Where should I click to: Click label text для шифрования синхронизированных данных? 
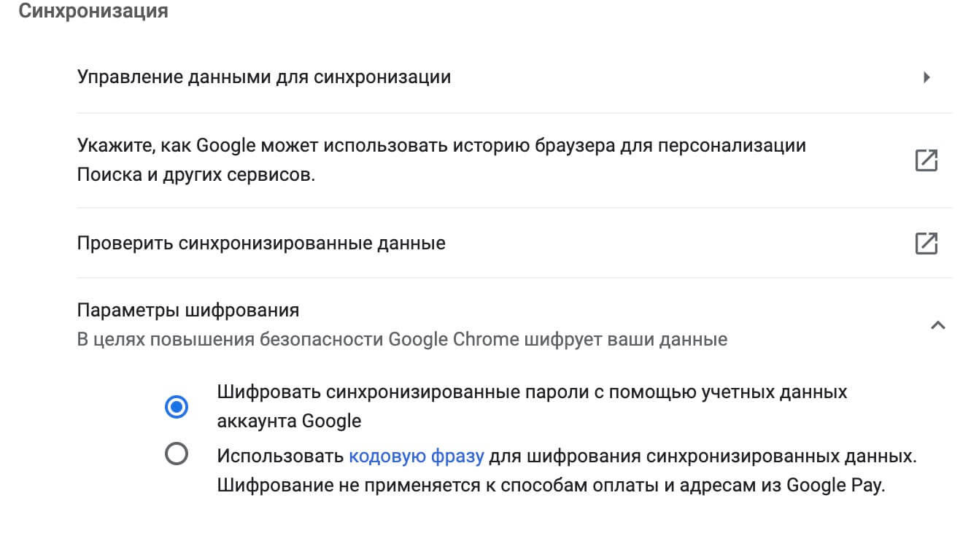click(x=703, y=457)
